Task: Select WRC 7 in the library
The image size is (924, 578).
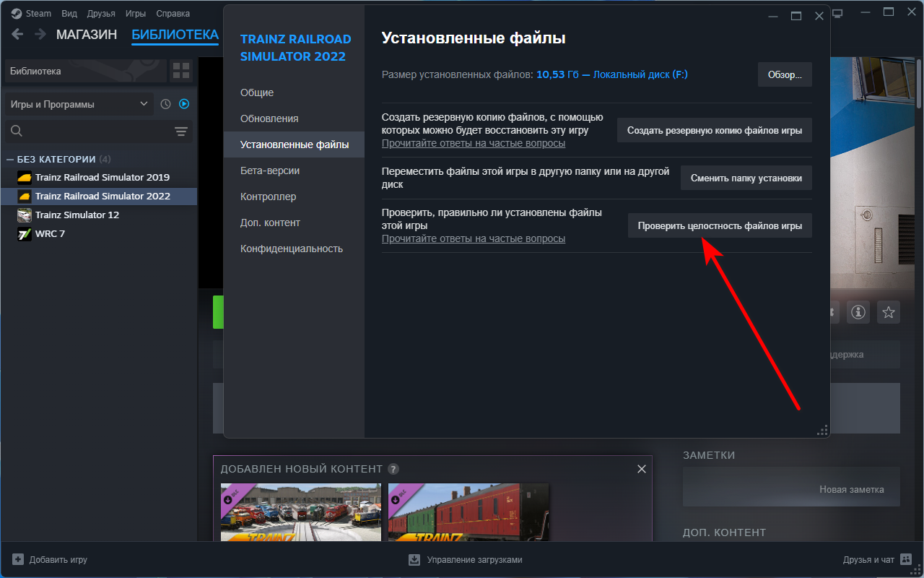Action: [51, 234]
